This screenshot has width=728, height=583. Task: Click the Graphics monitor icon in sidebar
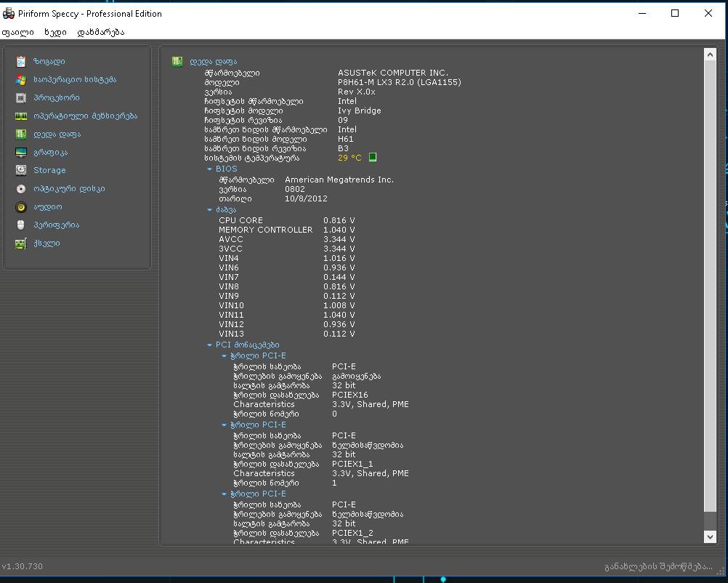(x=21, y=153)
